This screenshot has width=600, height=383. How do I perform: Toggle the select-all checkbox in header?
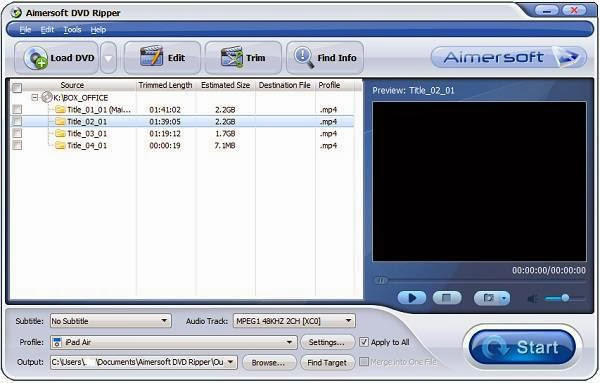pyautogui.click(x=17, y=88)
